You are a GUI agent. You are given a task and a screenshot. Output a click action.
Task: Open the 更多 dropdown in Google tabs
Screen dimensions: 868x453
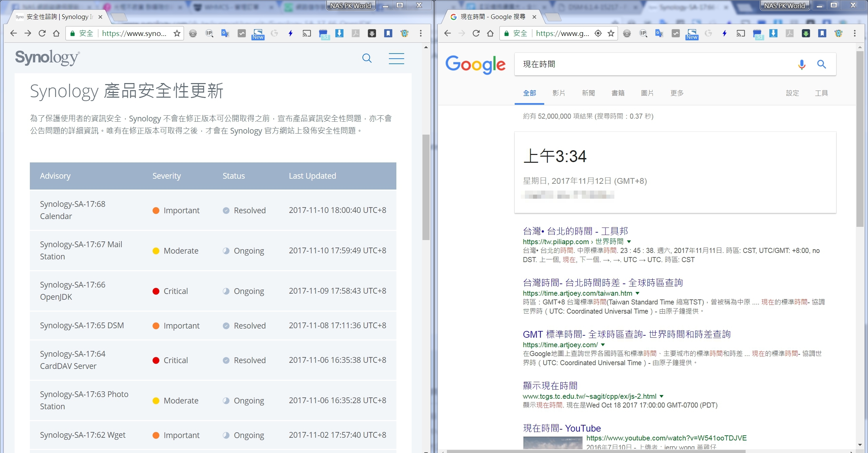pos(677,93)
